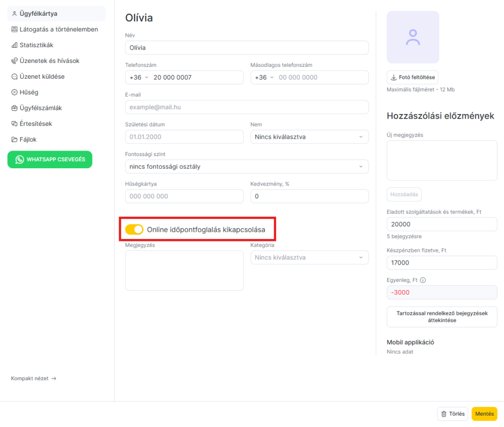504x427 pixels.
Task: Click the Hűség loyalty badge icon
Action: pyautogui.click(x=14, y=92)
